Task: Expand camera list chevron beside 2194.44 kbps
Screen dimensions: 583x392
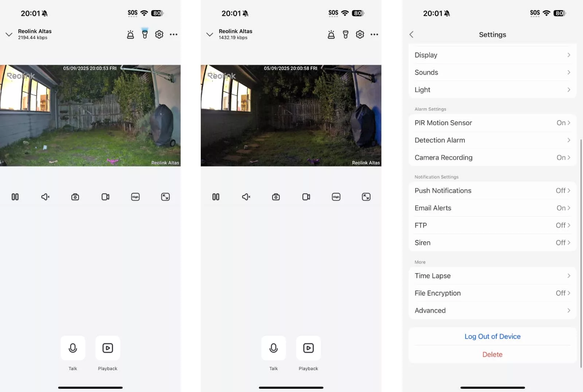Action: tap(9, 35)
